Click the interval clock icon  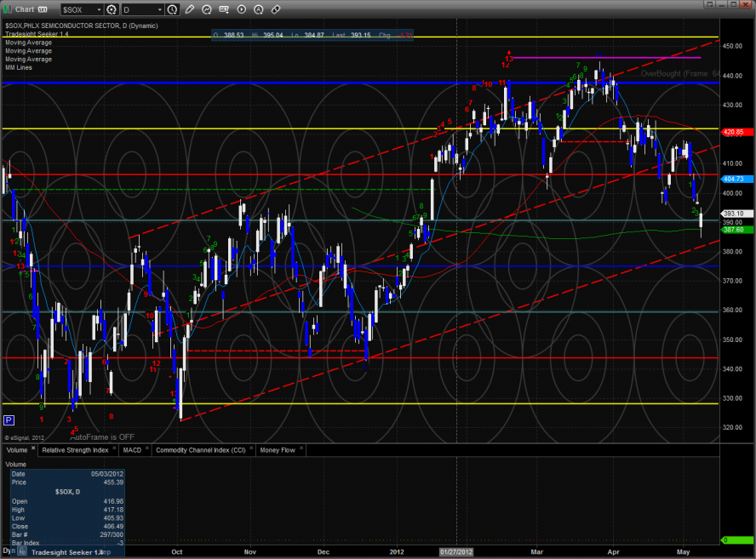click(173, 9)
